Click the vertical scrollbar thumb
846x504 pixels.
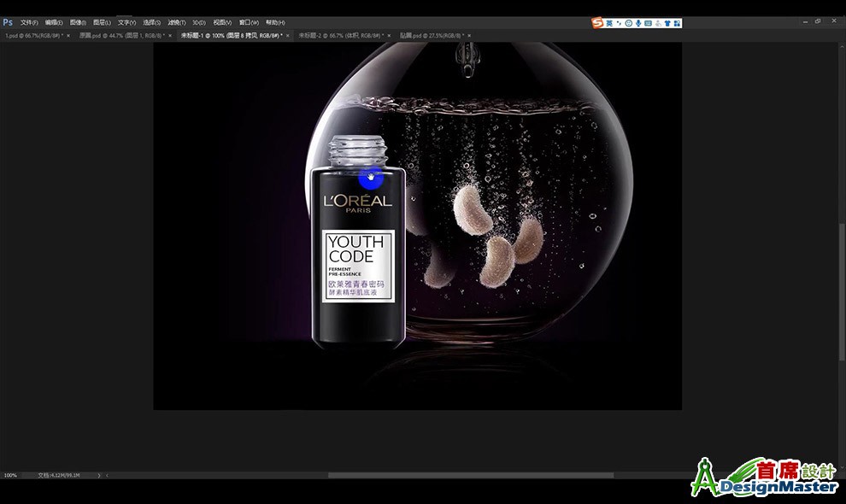tap(842, 291)
